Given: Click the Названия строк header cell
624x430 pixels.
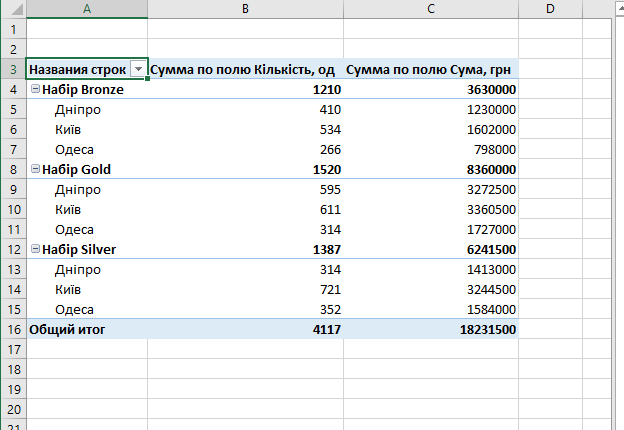Looking at the screenshot, I should click(87, 69).
